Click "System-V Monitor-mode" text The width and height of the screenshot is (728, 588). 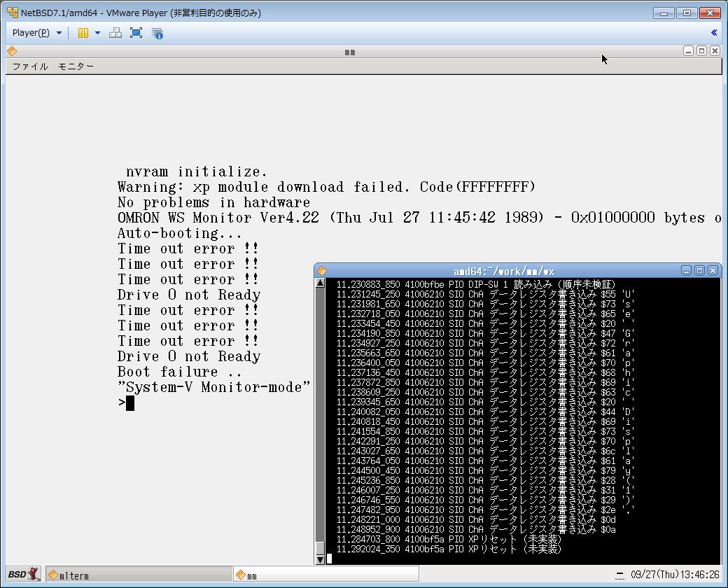coord(214,387)
